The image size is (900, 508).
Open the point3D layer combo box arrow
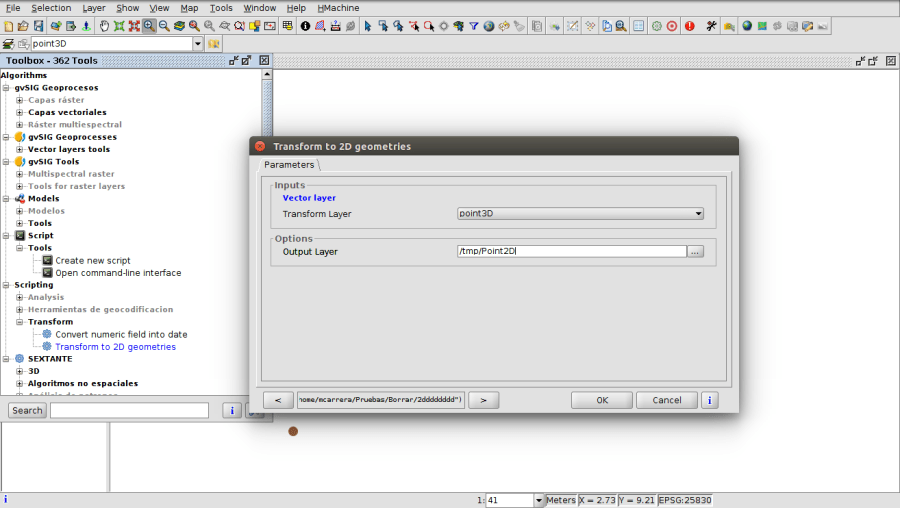[198, 44]
